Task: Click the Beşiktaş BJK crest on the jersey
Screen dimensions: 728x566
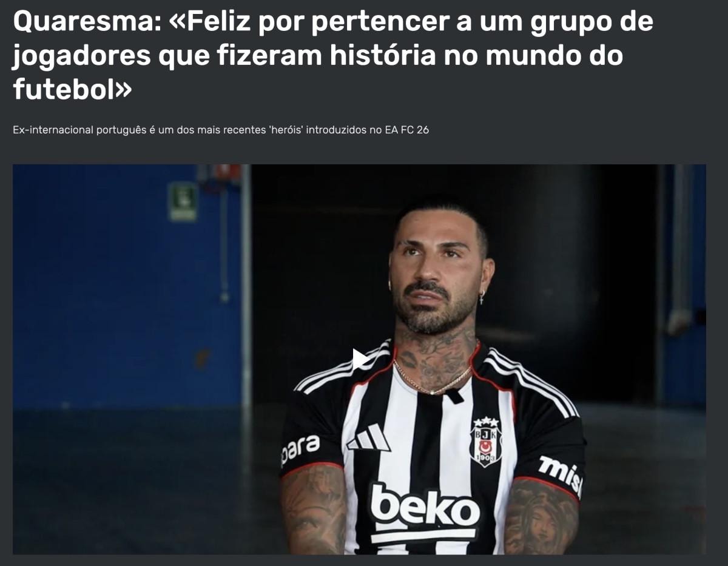Action: [x=486, y=441]
